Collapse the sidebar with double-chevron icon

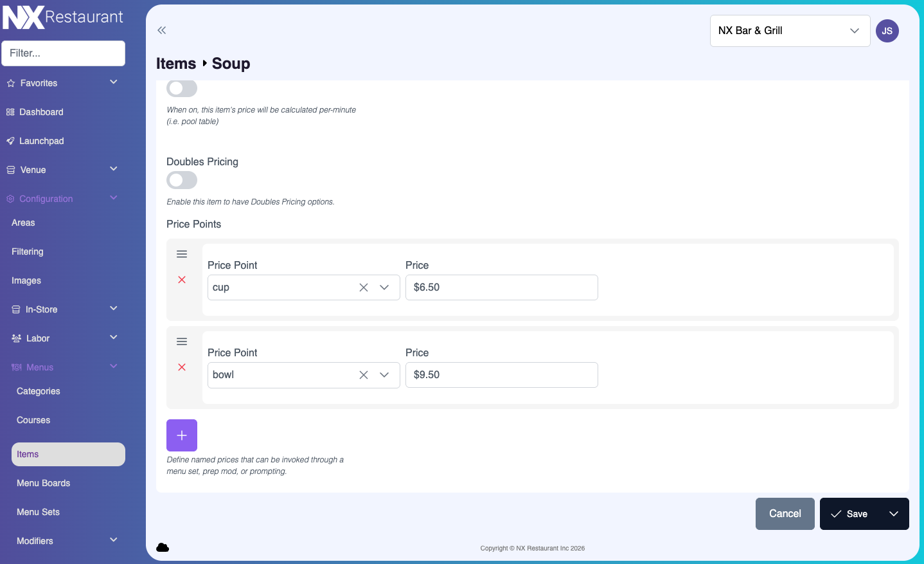[162, 30]
